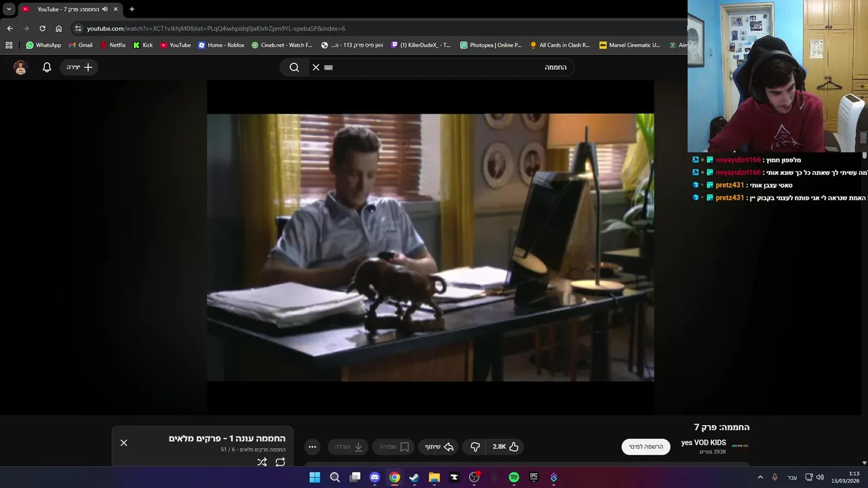The width and height of the screenshot is (868, 488).
Task: Open the KillerDudeX Twitch bookmark
Action: 421,45
